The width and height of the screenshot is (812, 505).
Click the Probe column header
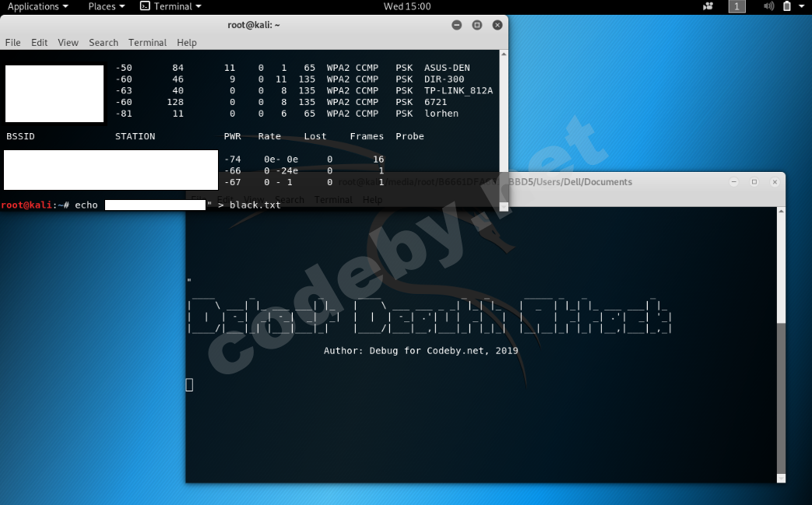[410, 136]
